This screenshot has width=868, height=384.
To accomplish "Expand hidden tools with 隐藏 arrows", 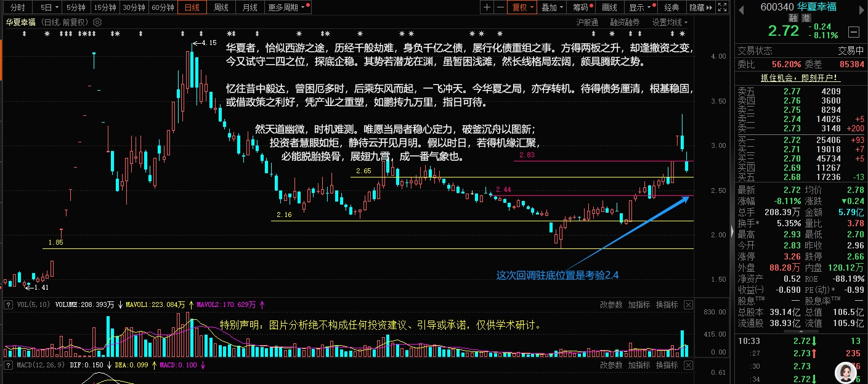I will coord(700,7).
